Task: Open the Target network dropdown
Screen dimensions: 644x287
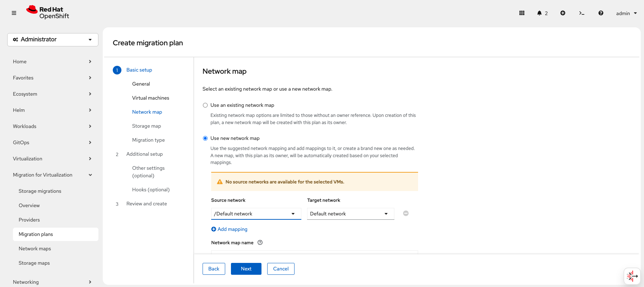Action: (350, 214)
